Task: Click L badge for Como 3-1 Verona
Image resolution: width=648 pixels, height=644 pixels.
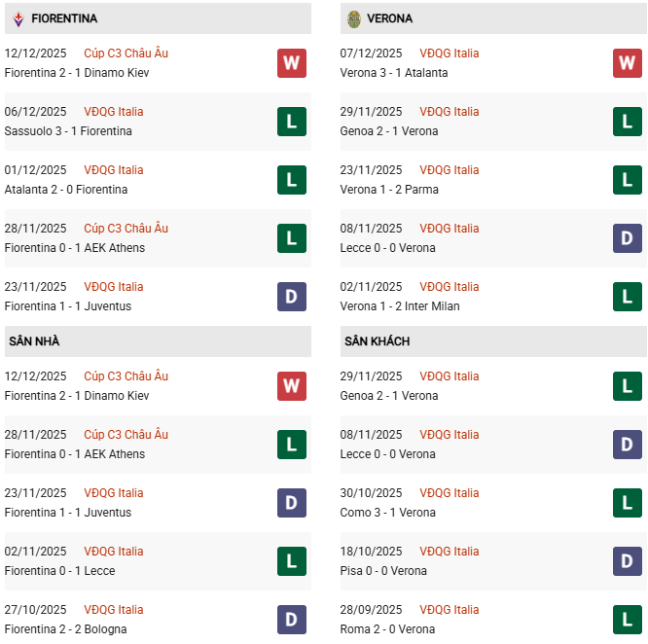Action: click(628, 503)
